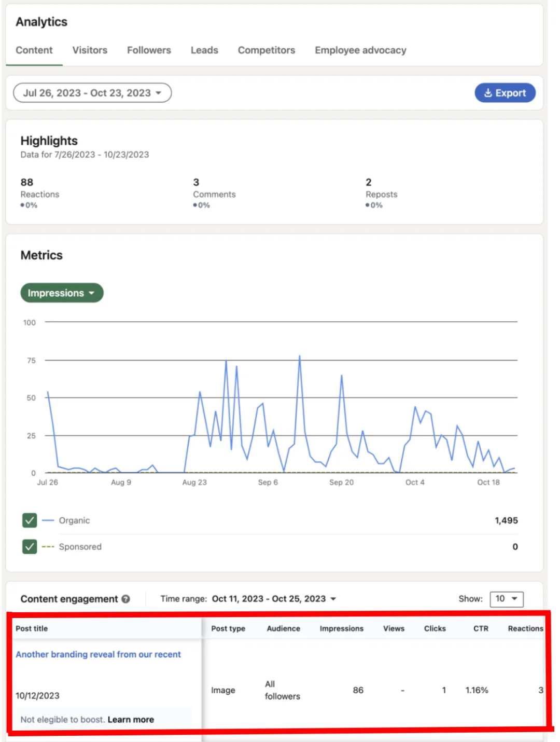Uncheck the Organic series checkbox
This screenshot has width=560, height=742.
pos(30,520)
